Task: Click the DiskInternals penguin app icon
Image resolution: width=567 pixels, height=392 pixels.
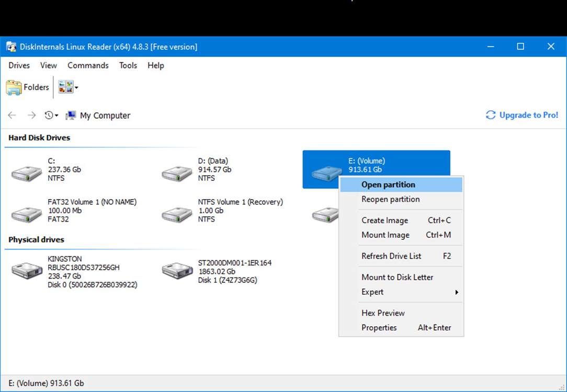Action: pyautogui.click(x=11, y=47)
